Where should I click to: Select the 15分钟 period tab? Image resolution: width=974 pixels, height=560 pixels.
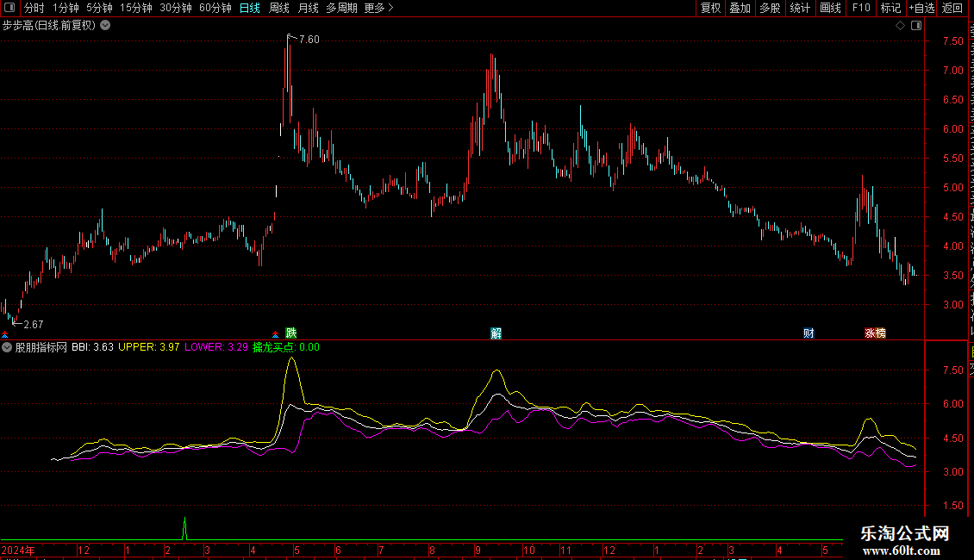tap(136, 8)
